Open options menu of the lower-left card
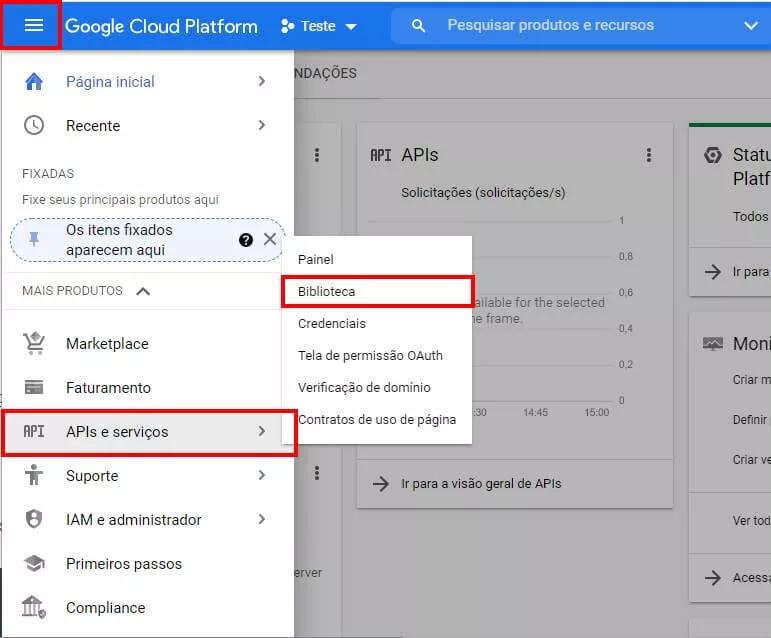The height and width of the screenshot is (638, 771). [x=317, y=473]
